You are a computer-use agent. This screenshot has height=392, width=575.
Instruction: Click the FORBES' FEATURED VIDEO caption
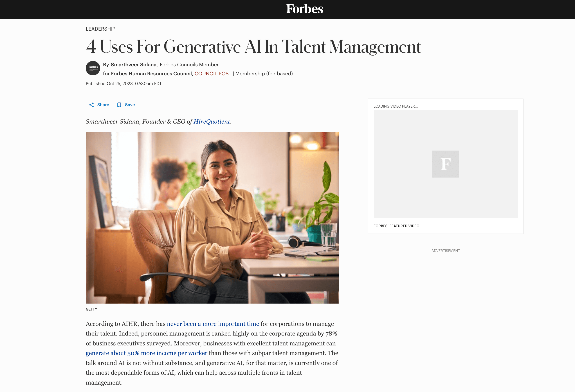tap(396, 226)
